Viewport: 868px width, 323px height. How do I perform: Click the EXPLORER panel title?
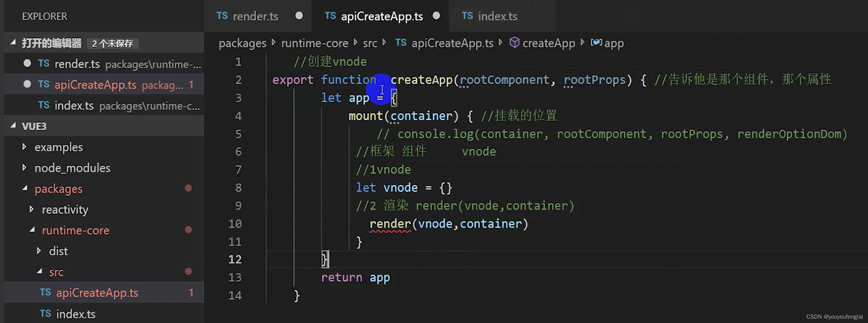coord(44,16)
